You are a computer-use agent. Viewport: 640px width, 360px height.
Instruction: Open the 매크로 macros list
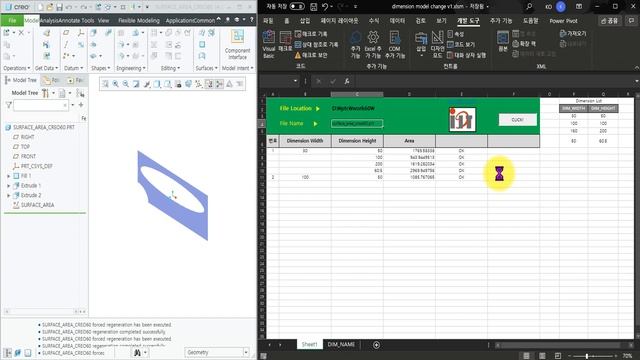click(285, 41)
